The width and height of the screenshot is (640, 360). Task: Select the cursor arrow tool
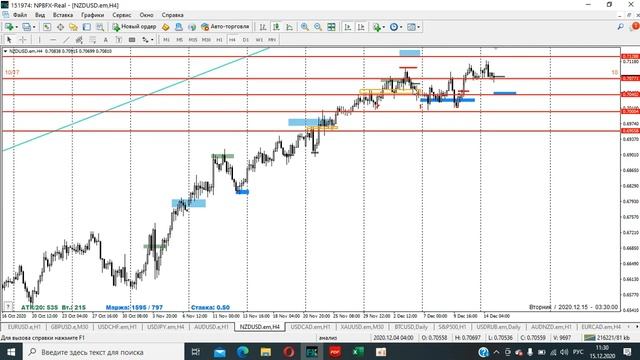[9, 40]
